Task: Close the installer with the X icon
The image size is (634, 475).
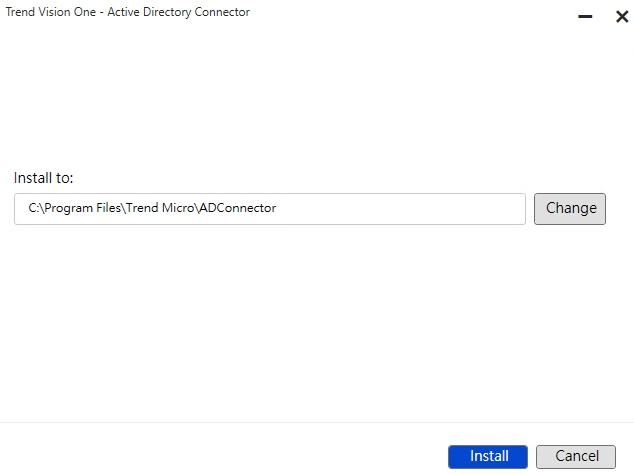Action: pos(621,17)
